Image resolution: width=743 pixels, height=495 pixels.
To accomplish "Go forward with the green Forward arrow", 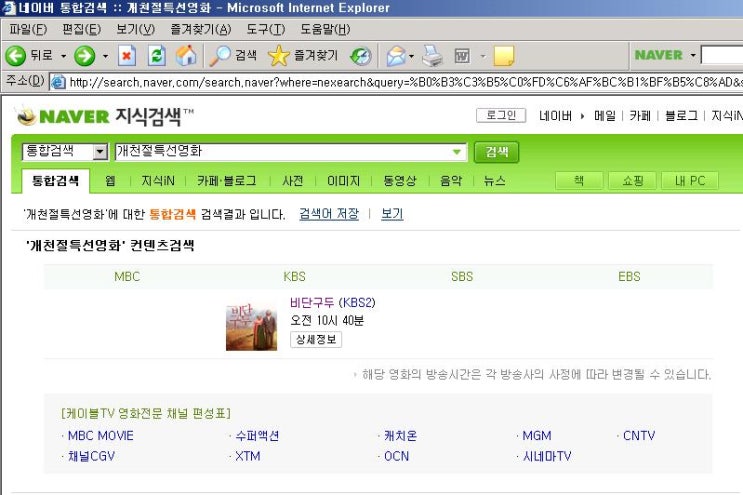I will coord(85,56).
